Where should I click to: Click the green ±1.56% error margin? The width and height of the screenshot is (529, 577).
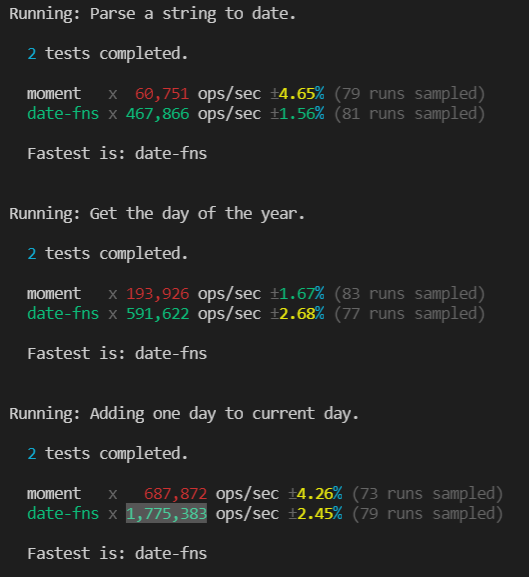298,113
